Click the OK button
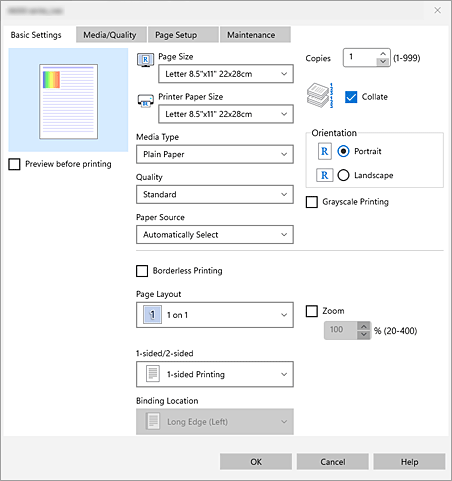This screenshot has height=481, width=452. [256, 462]
